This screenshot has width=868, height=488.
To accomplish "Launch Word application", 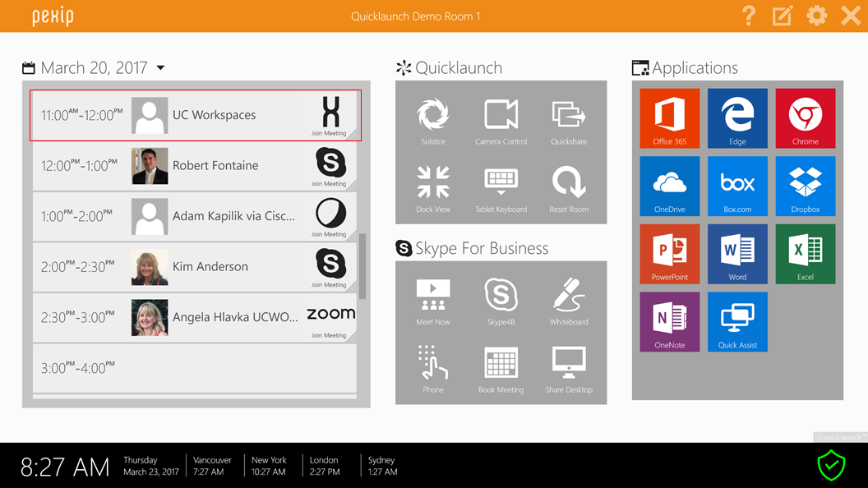I will point(737,254).
